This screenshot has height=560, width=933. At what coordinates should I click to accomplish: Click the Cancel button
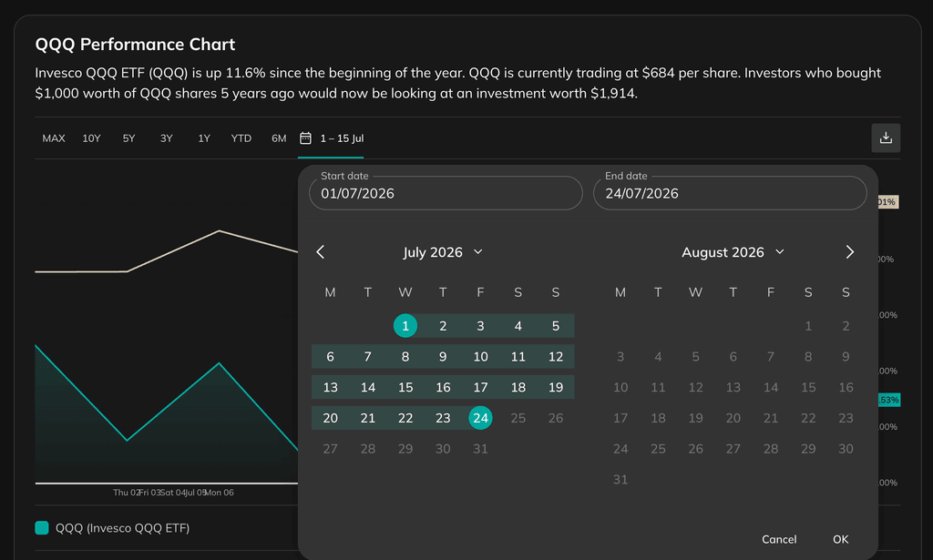(779, 539)
